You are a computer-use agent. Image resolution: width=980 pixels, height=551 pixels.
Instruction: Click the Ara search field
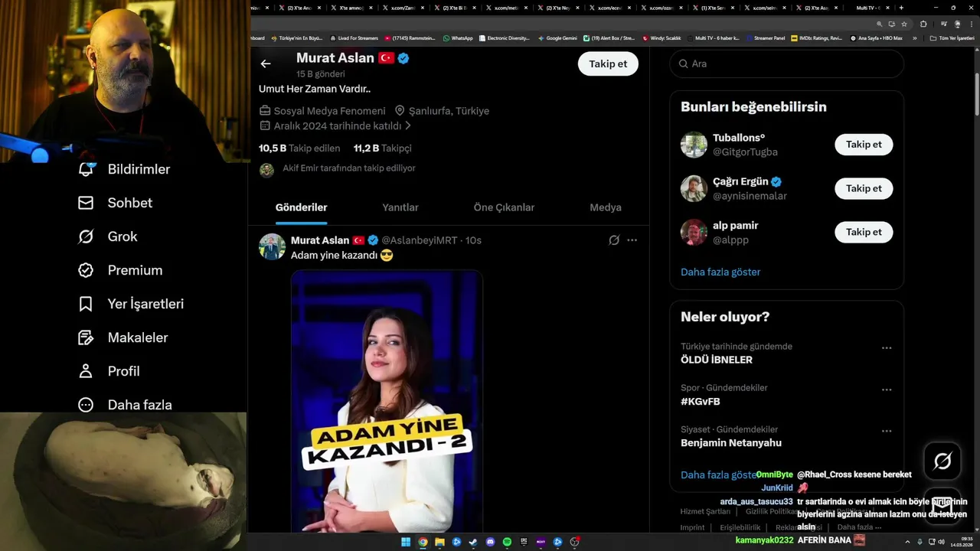tap(787, 64)
